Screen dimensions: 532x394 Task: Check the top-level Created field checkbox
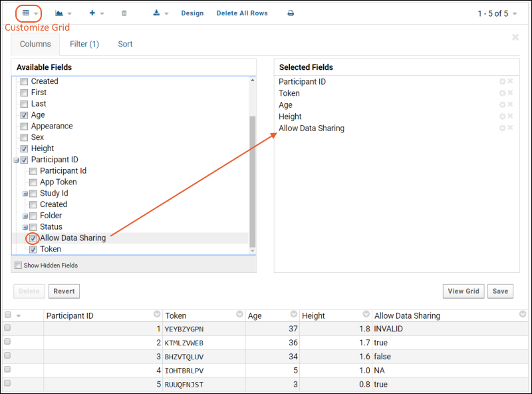[24, 81]
